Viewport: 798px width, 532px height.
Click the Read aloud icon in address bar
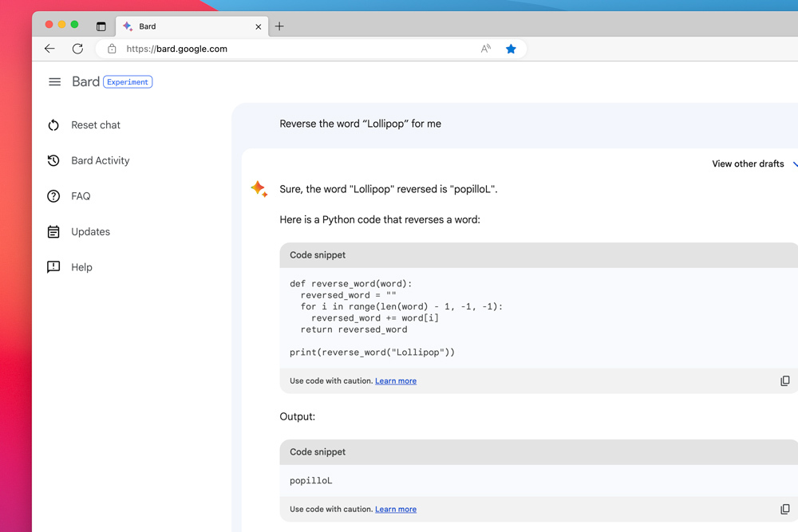pos(486,49)
